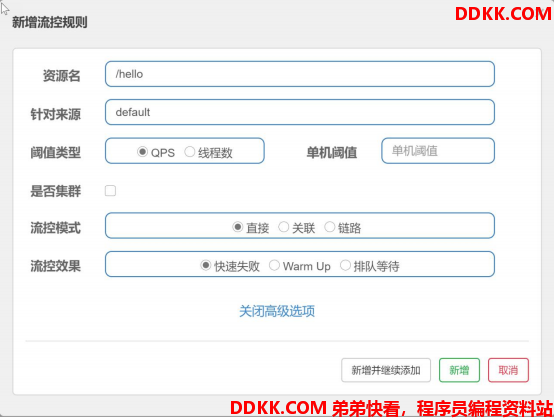Select the 直接 flow control mode

click(x=238, y=227)
